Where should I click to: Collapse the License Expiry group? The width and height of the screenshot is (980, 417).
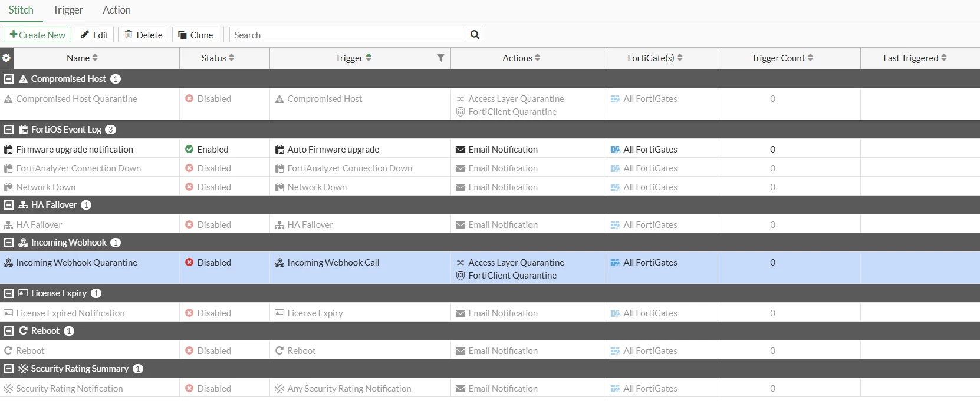click(9, 293)
